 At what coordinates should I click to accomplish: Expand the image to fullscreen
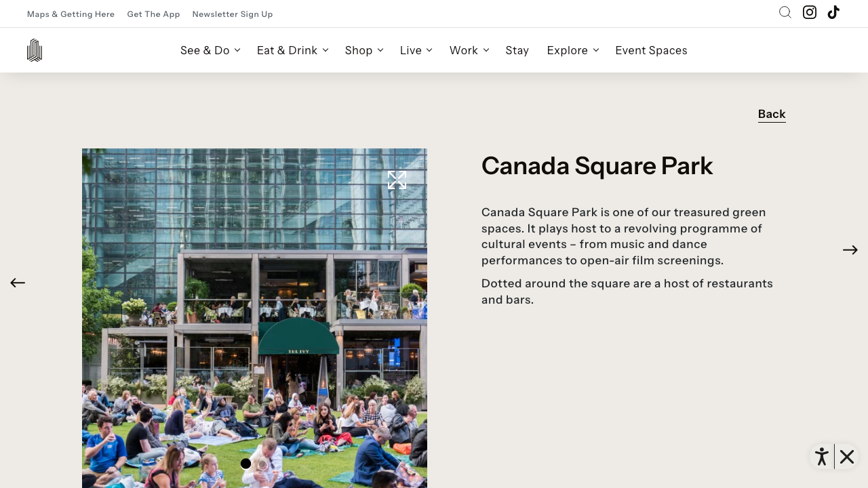click(x=397, y=180)
